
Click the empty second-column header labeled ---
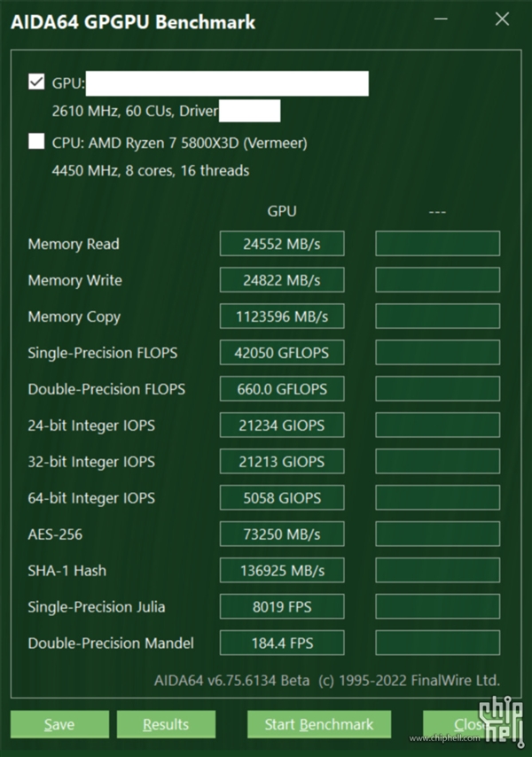[436, 211]
